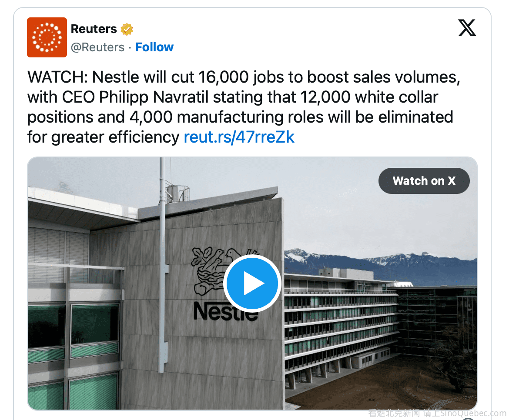Viewport: 509px width, 420px height.
Task: Open the reut.rs/47rreZk link
Action: coord(239,137)
